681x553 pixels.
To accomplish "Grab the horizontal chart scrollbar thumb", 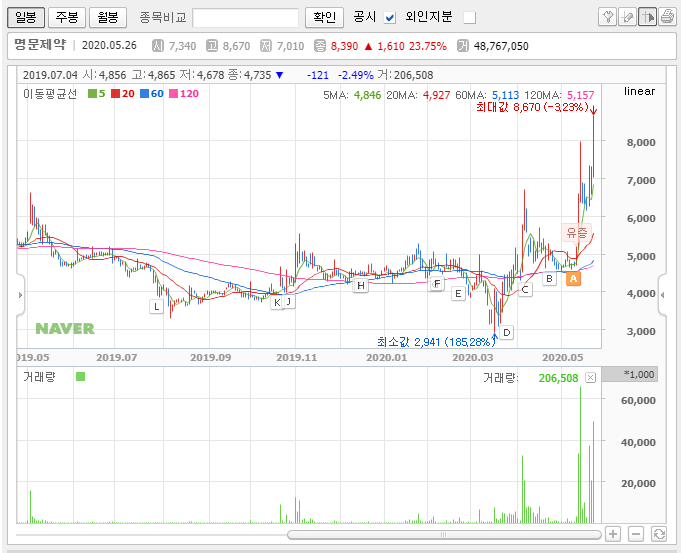I will pos(444,534).
